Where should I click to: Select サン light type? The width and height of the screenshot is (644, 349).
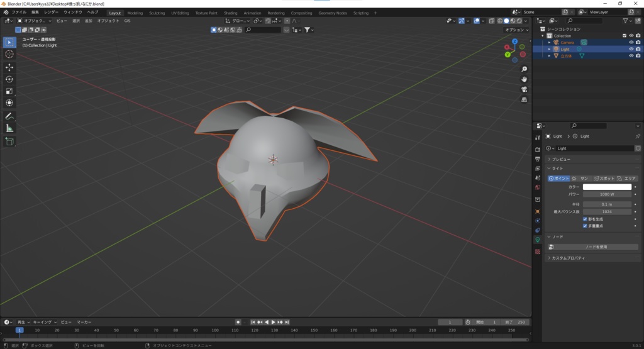coord(580,179)
